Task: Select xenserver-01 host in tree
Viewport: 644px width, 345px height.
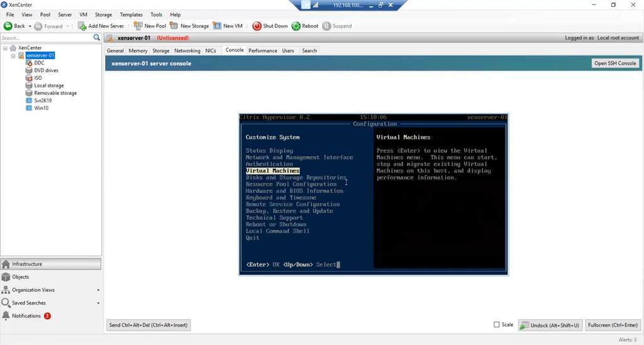Action: 40,55
